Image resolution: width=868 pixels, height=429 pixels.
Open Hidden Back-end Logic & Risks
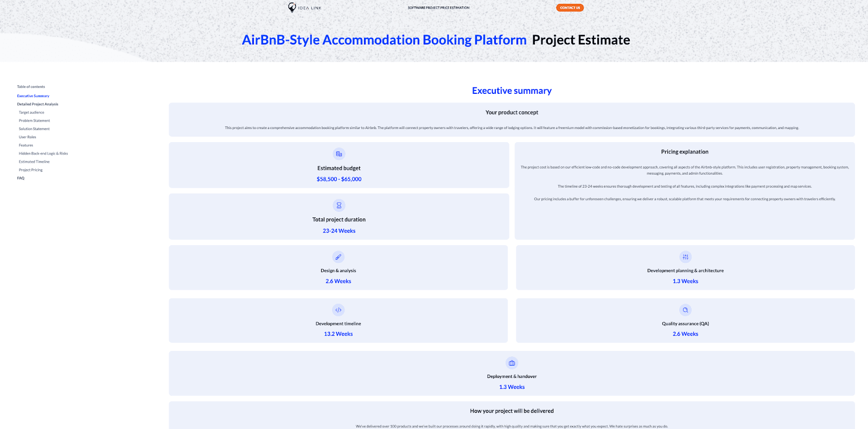pyautogui.click(x=43, y=153)
